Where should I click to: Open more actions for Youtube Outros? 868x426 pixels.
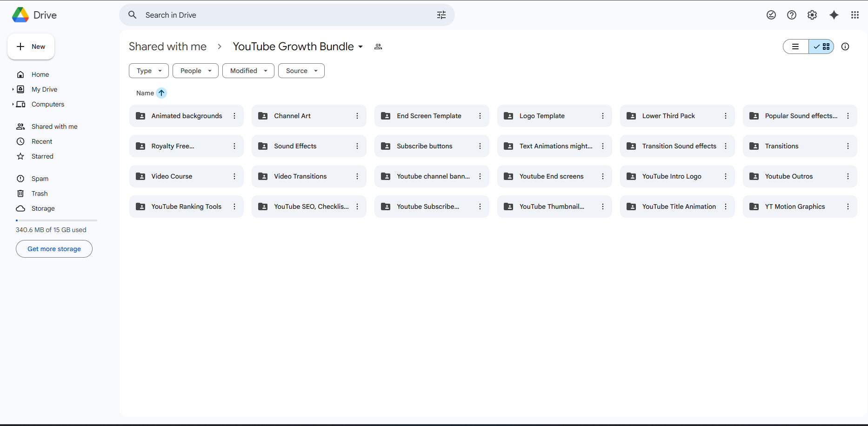[x=848, y=176]
